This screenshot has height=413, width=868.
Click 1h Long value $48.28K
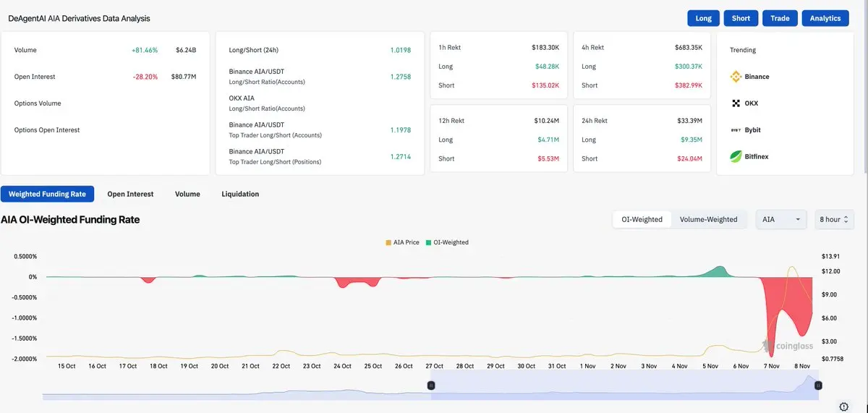tap(548, 67)
